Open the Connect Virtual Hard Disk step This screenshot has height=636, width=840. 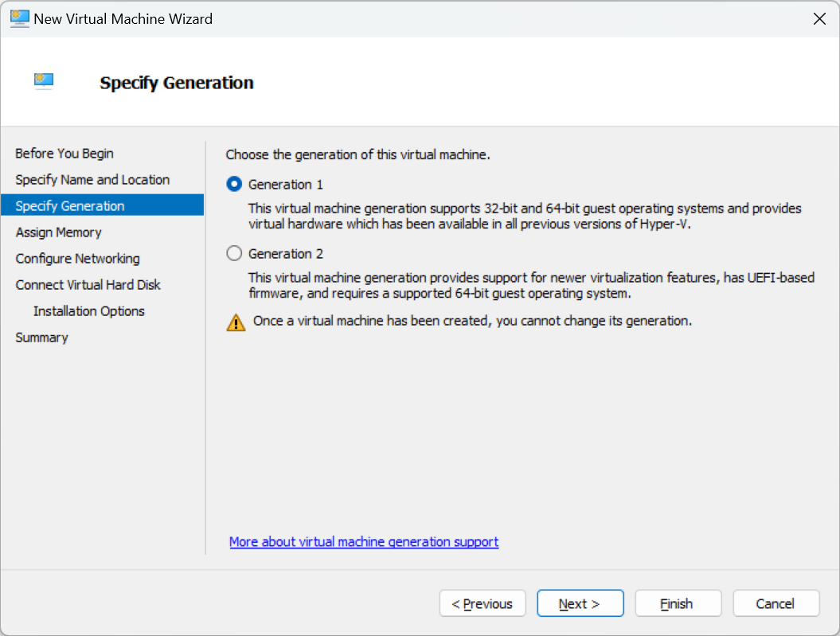(x=88, y=285)
